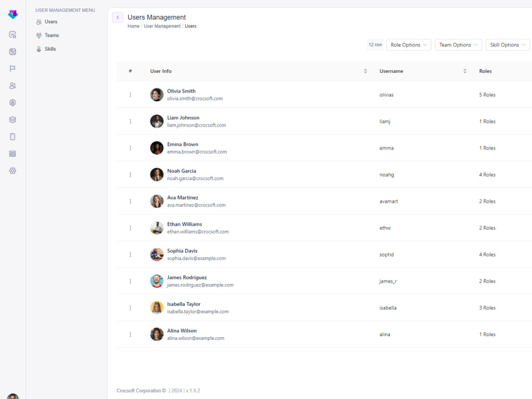The image size is (532, 399).
Task: Click email liam.johnson@crocsoft.com
Action: (196, 125)
